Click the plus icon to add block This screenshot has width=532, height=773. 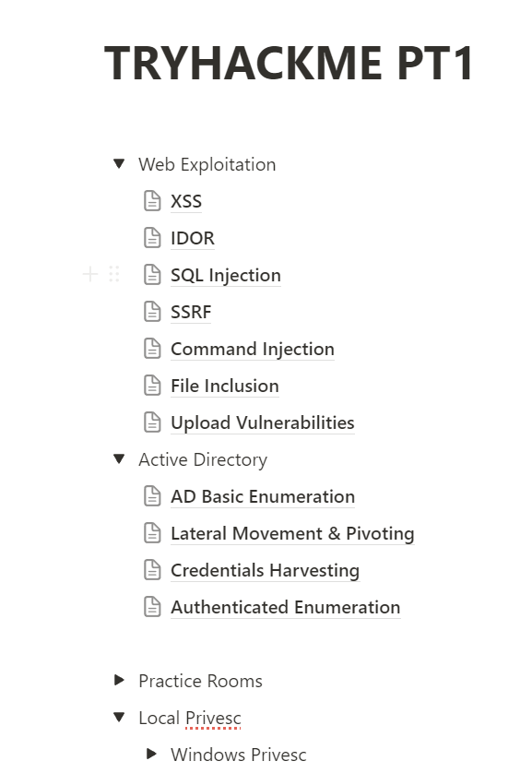(90, 274)
